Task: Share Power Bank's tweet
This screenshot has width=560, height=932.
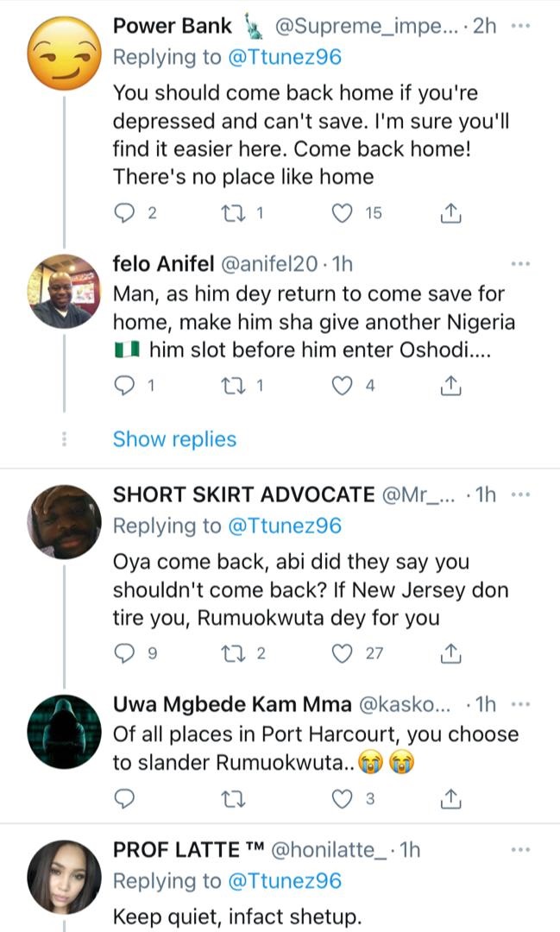Action: [x=450, y=213]
